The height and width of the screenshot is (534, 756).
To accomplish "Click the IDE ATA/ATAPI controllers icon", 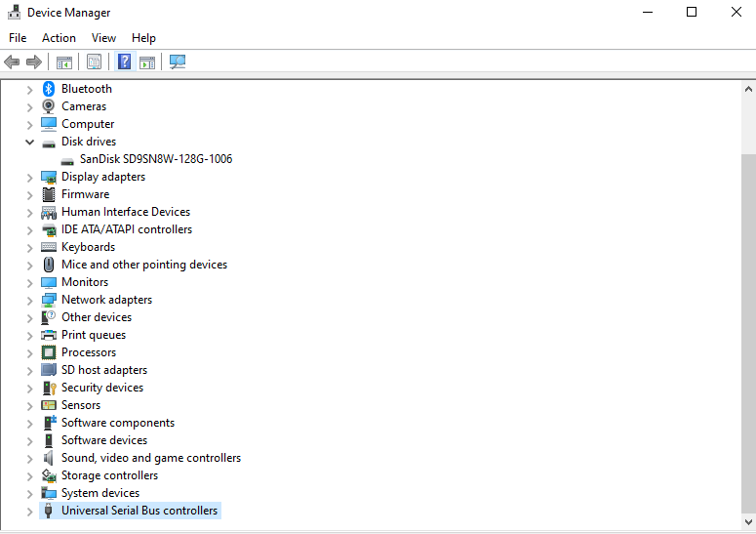I will [x=49, y=230].
